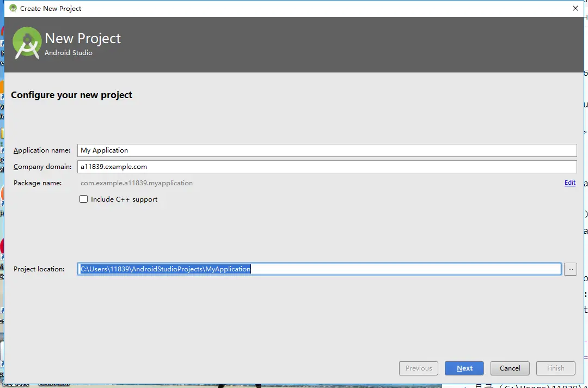This screenshot has width=588, height=388.
Task: Click the Application name label
Action: tap(42, 150)
